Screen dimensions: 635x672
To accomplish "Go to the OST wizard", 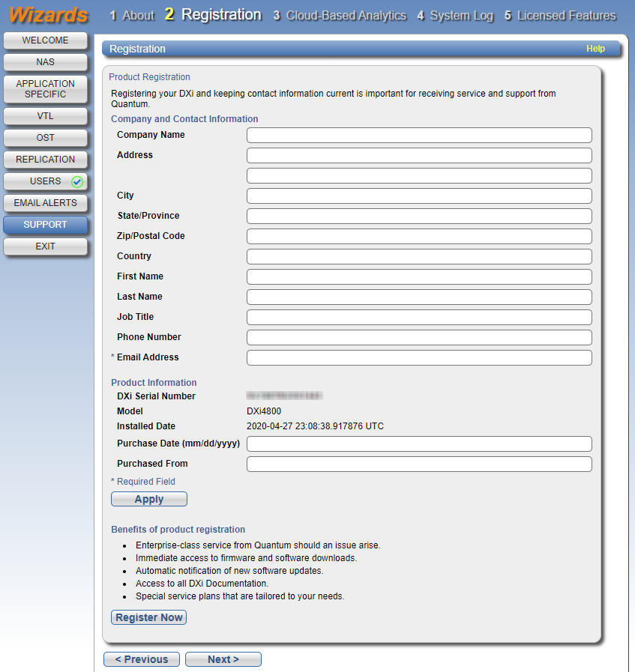I will [45, 138].
